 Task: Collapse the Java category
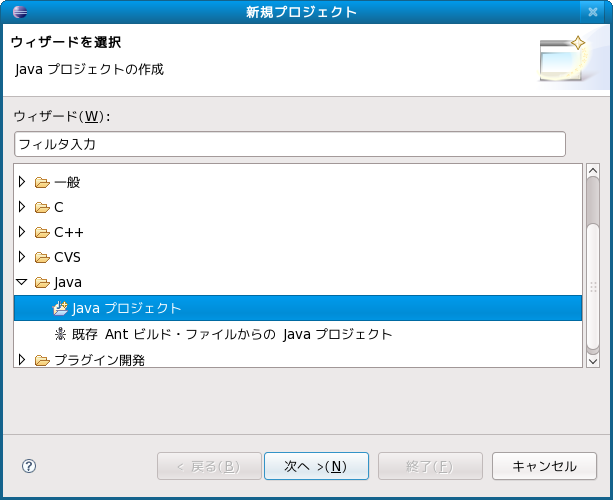click(x=22, y=282)
